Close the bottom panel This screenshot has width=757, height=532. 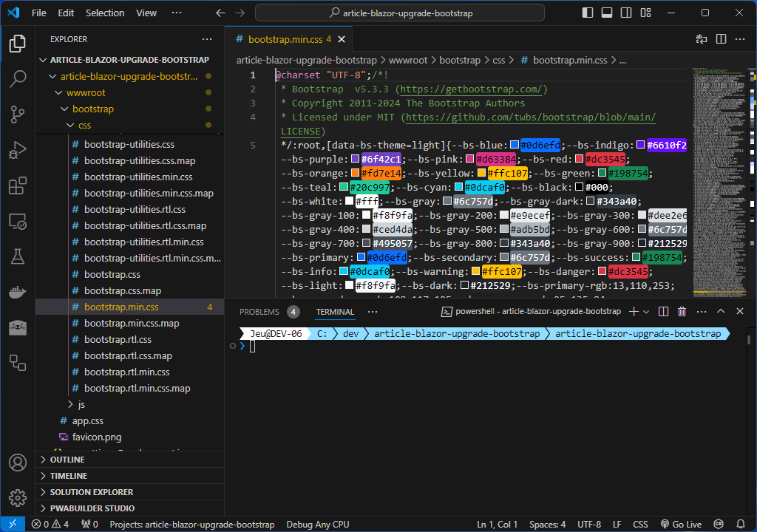pyautogui.click(x=740, y=311)
